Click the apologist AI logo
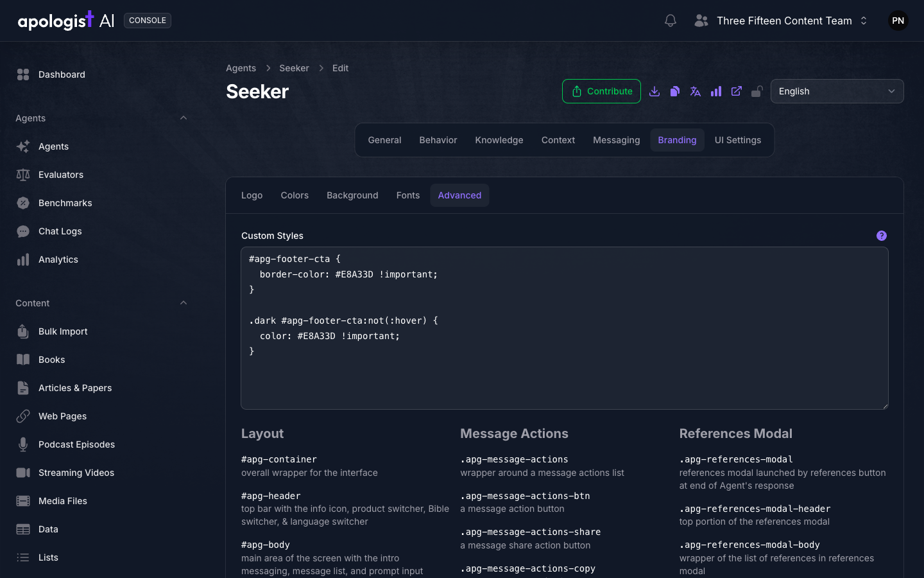 (x=66, y=21)
